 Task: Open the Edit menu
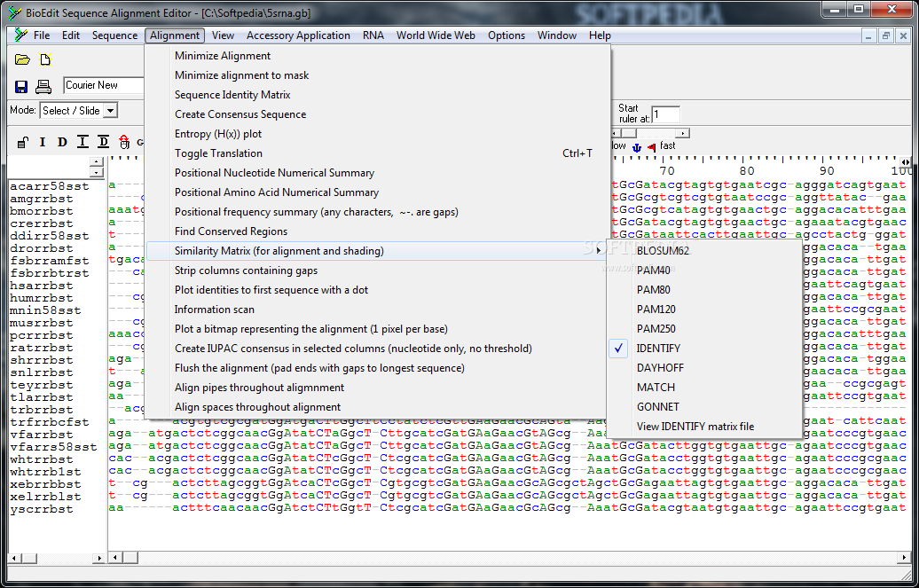[x=71, y=35]
